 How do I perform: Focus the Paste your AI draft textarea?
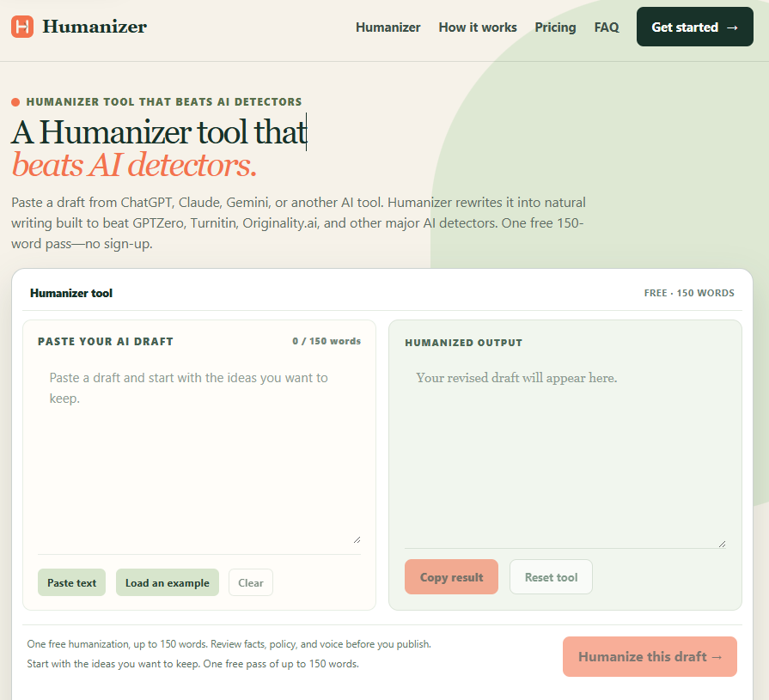199,453
